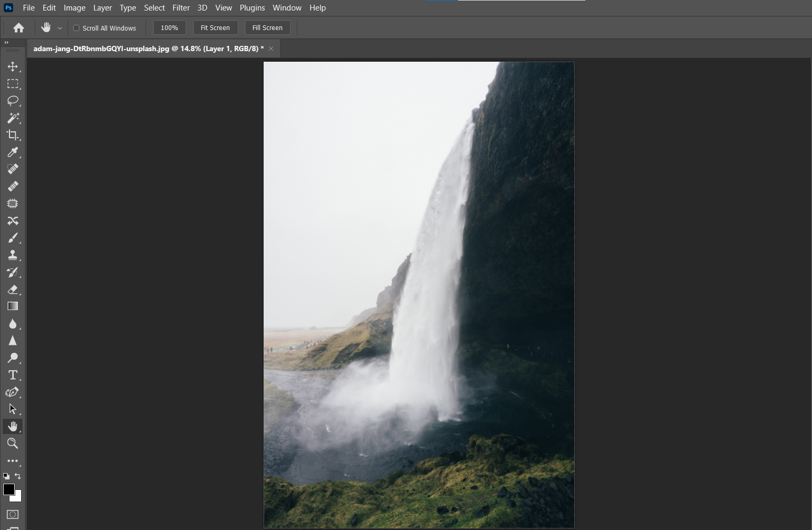812x530 pixels.
Task: Select the Crop tool
Action: (x=13, y=135)
